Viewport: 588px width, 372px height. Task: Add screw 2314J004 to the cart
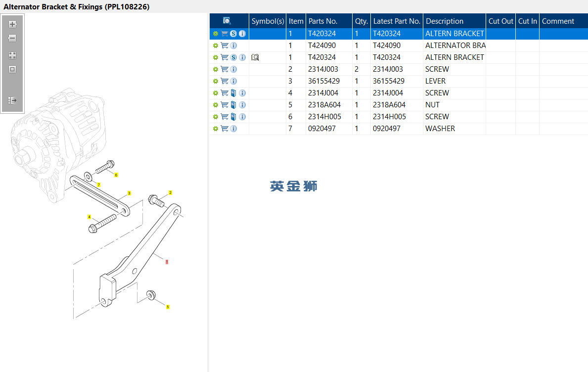[x=225, y=93]
